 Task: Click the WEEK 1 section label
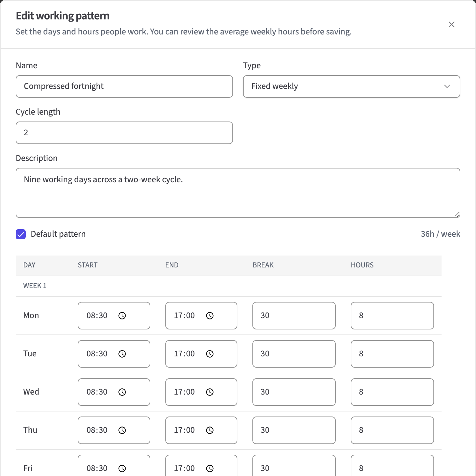35,286
